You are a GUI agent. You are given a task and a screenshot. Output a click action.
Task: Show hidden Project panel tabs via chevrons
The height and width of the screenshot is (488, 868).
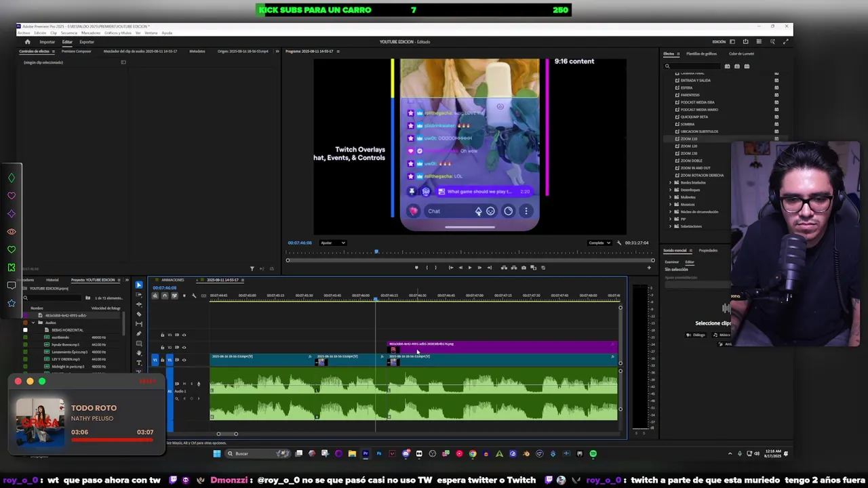[127, 280]
